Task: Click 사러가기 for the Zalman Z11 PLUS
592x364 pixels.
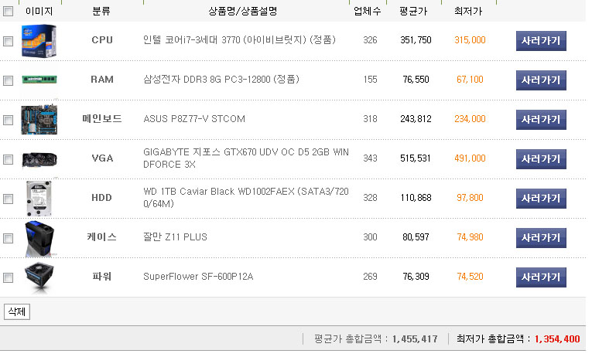Action: point(541,237)
